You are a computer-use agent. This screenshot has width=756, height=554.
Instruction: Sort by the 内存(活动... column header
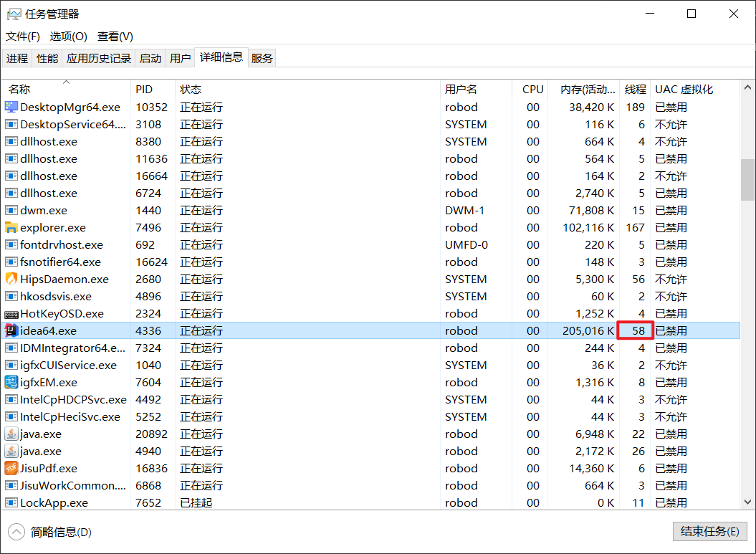pos(584,89)
